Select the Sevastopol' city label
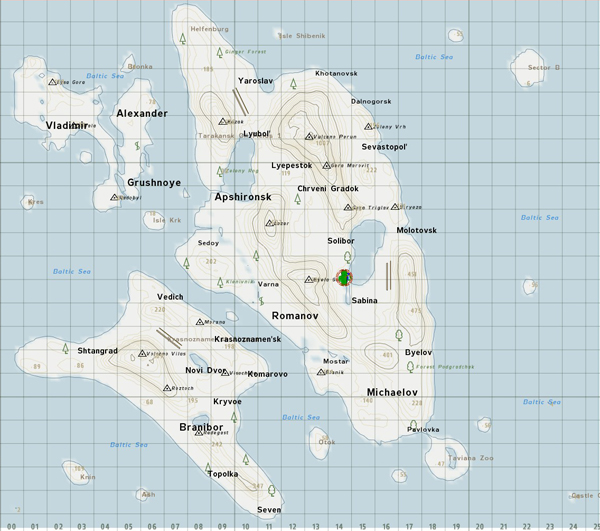Screen dimensions: 600x531 pyautogui.click(x=385, y=147)
